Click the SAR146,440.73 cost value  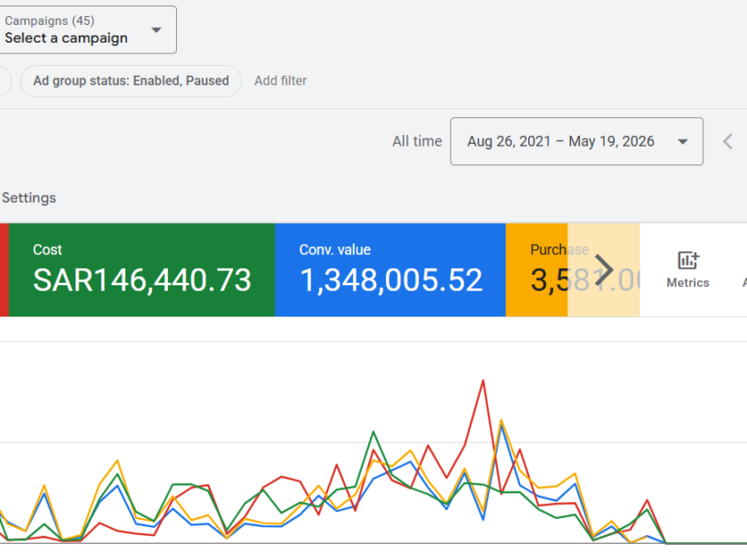142,280
